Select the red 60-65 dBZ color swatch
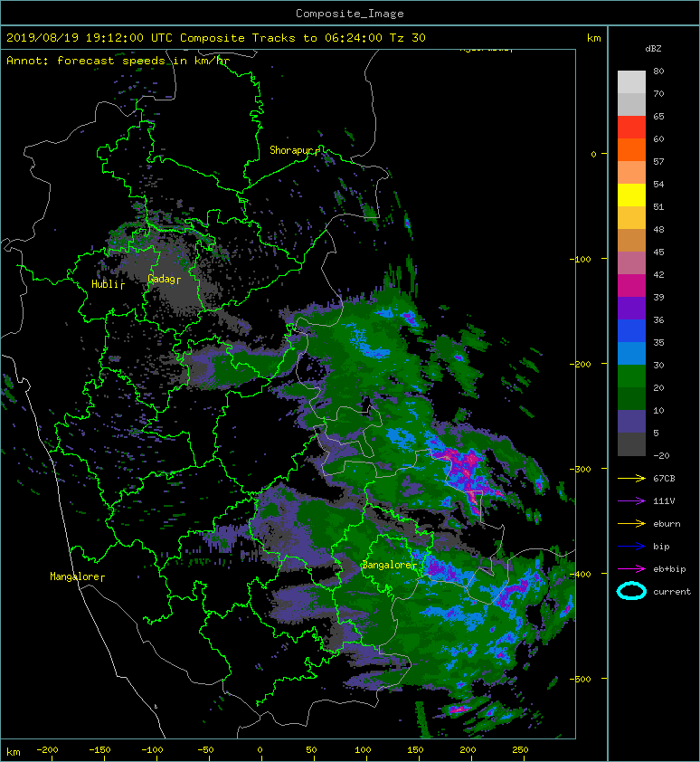This screenshot has width=700, height=762. [x=631, y=128]
